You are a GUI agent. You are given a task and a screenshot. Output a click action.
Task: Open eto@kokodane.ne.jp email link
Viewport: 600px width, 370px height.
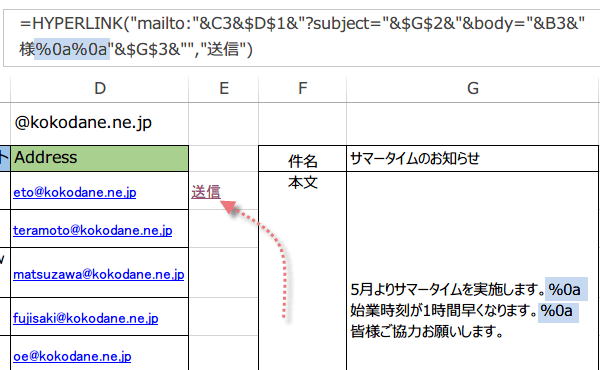click(75, 192)
